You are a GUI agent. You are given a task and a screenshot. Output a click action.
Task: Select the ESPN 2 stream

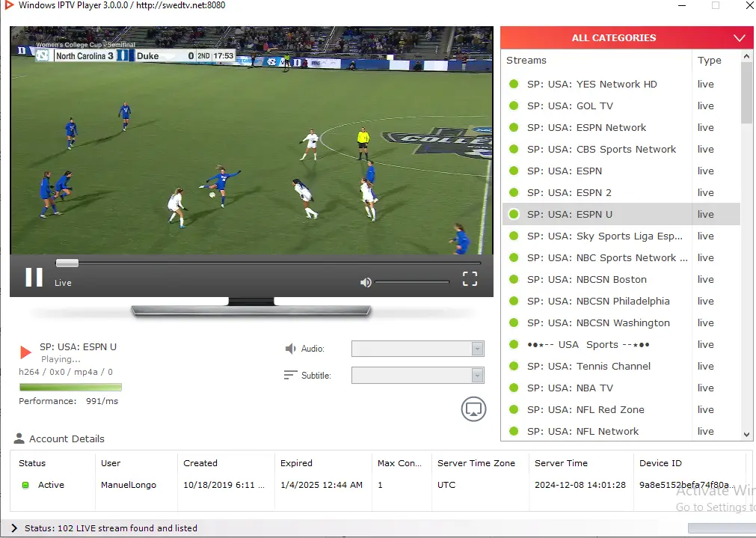point(621,192)
